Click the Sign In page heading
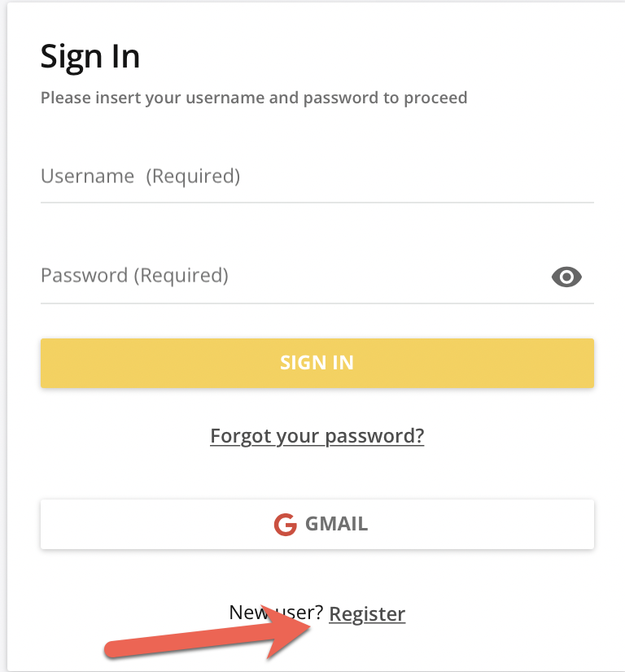The height and width of the screenshot is (672, 625). click(90, 55)
